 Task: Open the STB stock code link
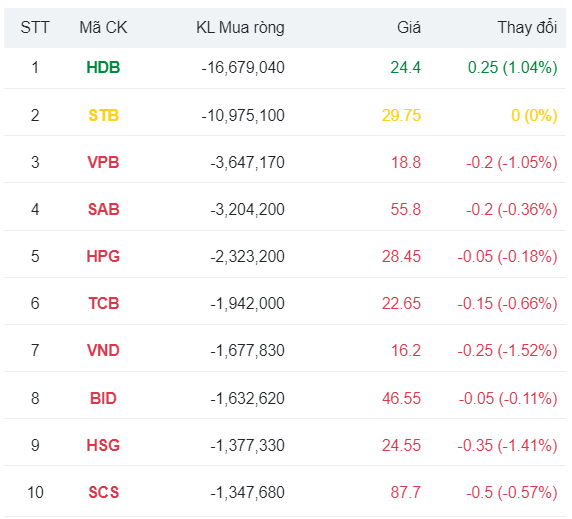(x=104, y=115)
